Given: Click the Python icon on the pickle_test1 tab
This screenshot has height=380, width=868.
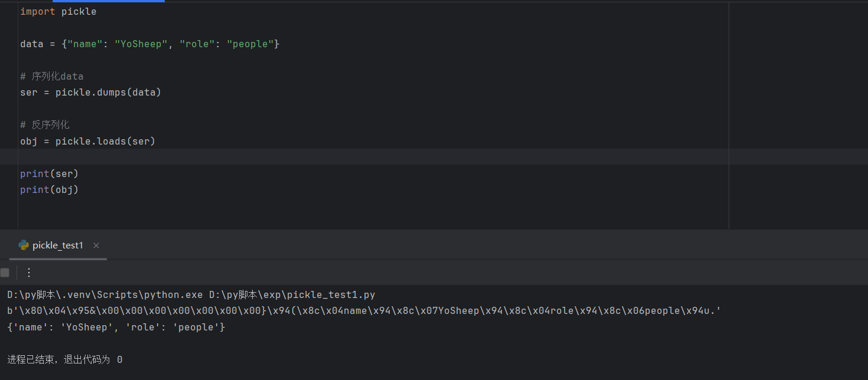Looking at the screenshot, I should tap(24, 245).
